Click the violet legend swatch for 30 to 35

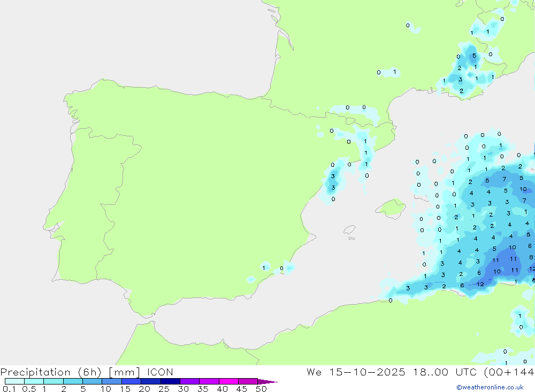click(x=190, y=381)
